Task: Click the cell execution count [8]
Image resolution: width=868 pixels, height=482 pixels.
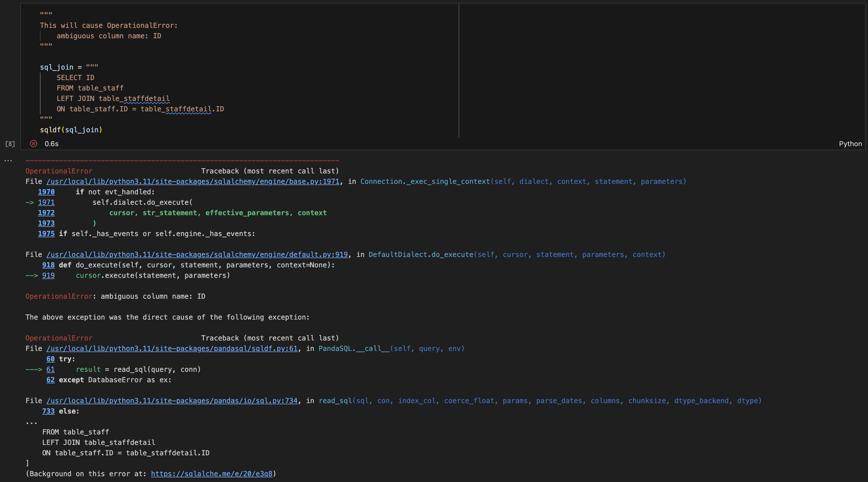Action: tap(10, 144)
